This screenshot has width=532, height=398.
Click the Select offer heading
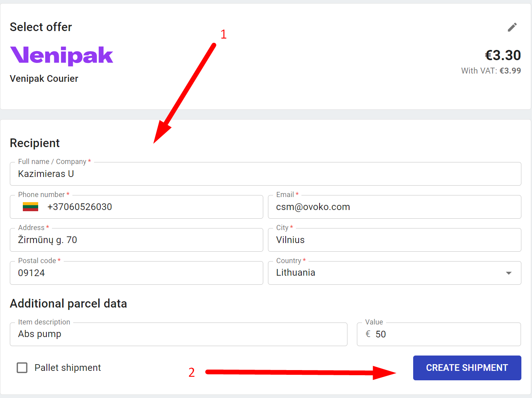(41, 27)
